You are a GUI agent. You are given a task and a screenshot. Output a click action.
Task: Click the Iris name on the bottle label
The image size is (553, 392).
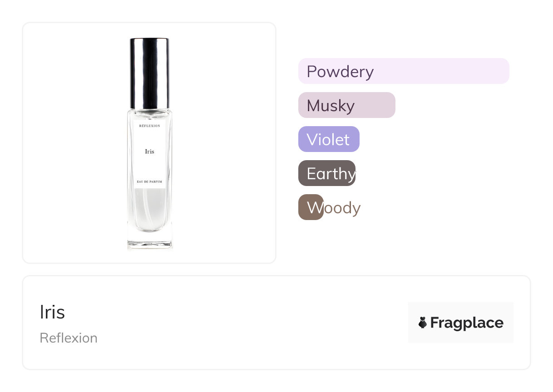click(x=149, y=152)
